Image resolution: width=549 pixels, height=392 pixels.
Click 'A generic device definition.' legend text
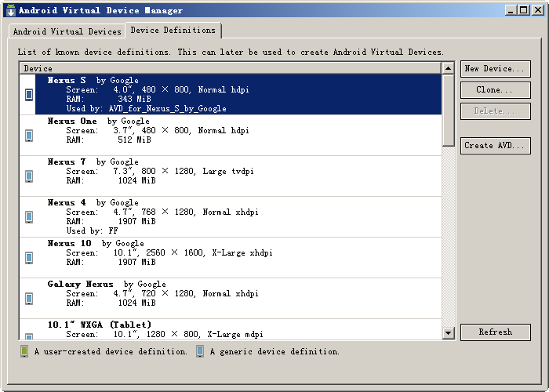coord(274,352)
